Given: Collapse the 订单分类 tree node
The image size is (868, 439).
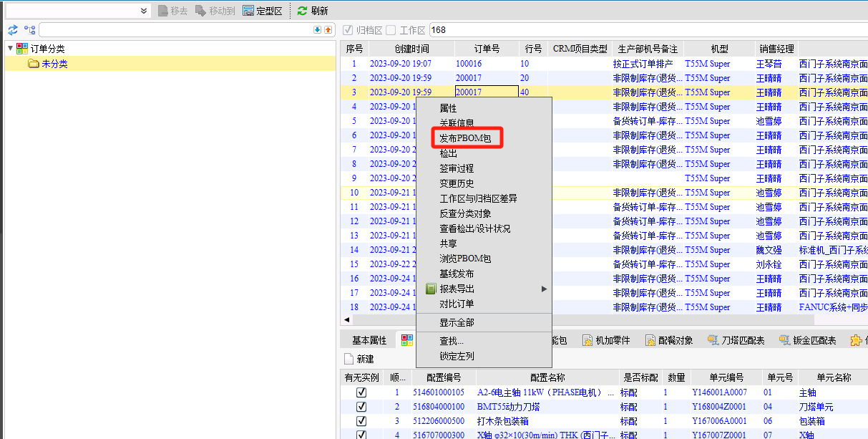Looking at the screenshot, I should pyautogui.click(x=10, y=49).
